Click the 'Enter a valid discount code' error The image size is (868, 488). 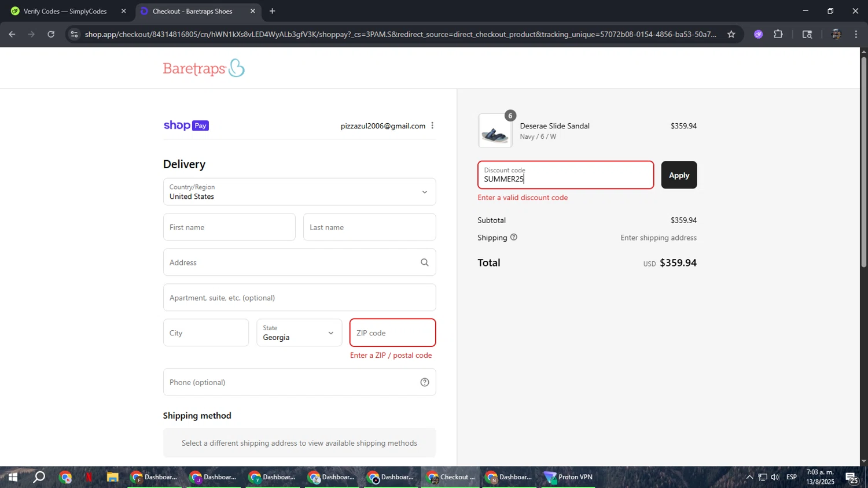coord(523,197)
